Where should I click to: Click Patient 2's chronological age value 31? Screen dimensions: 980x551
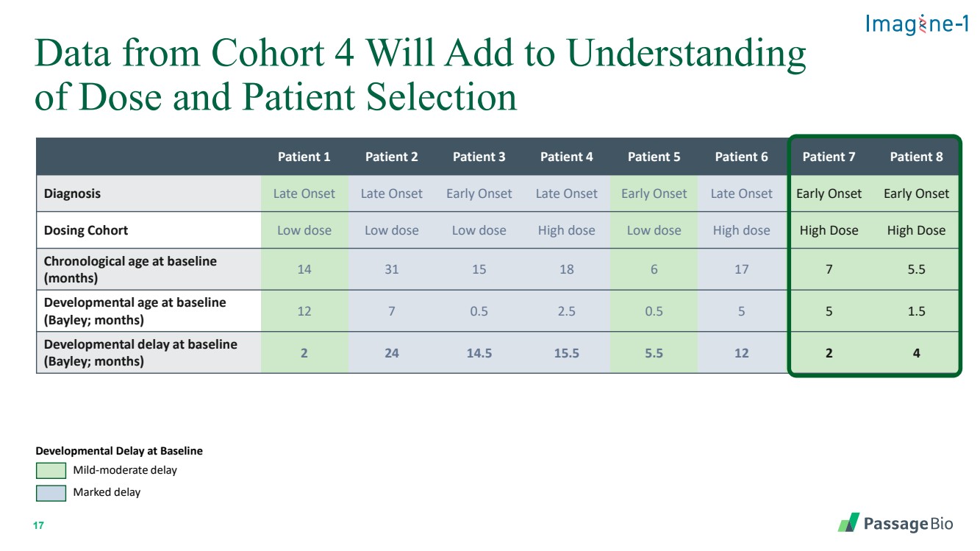pos(391,269)
